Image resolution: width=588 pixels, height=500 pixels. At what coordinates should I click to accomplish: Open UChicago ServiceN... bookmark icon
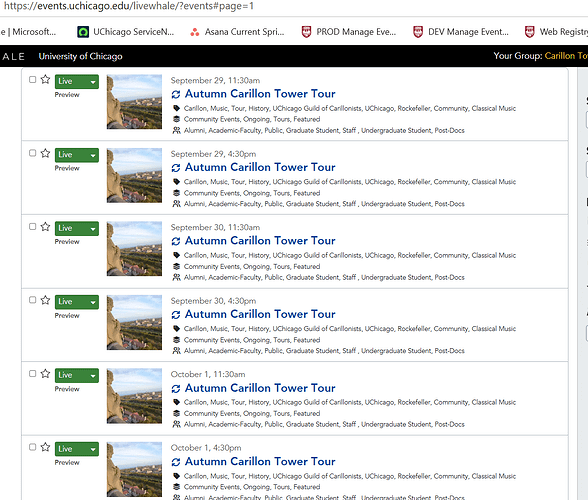pyautogui.click(x=83, y=32)
